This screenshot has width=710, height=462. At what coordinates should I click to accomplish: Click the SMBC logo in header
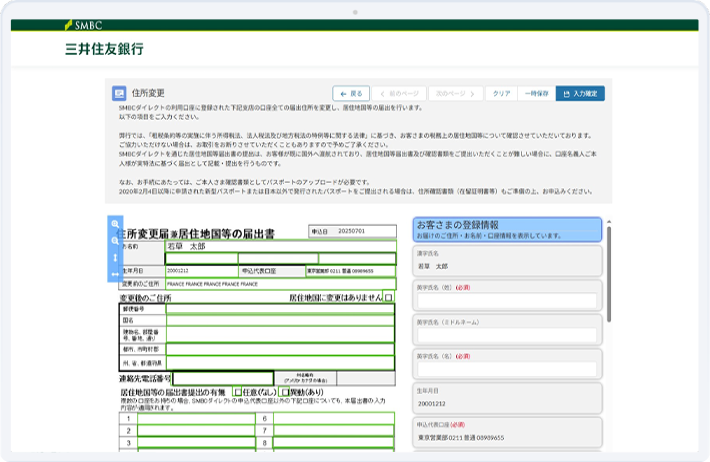pyautogui.click(x=84, y=25)
